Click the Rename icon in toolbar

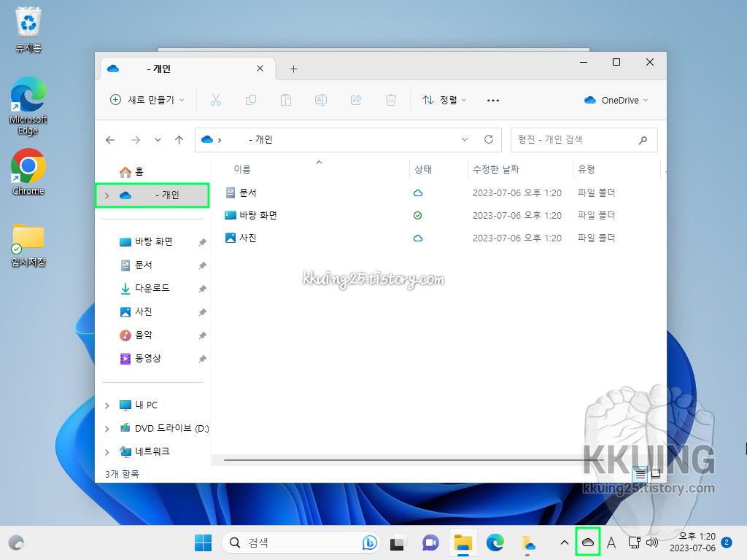click(321, 100)
